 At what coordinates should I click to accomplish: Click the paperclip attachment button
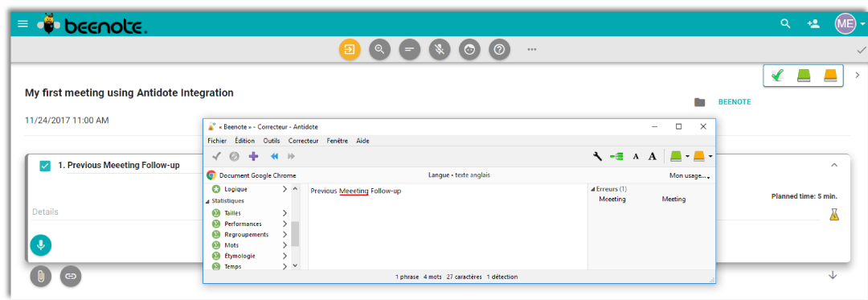[x=41, y=275]
